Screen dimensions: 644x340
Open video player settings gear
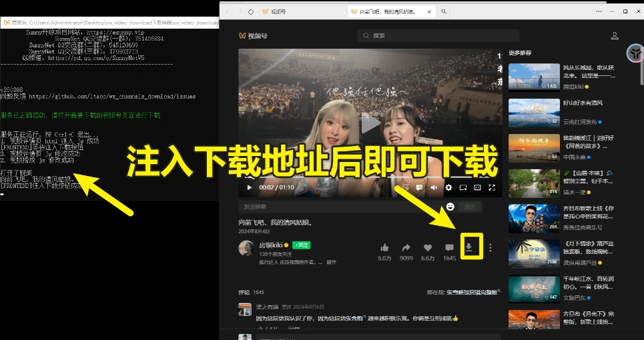448,188
